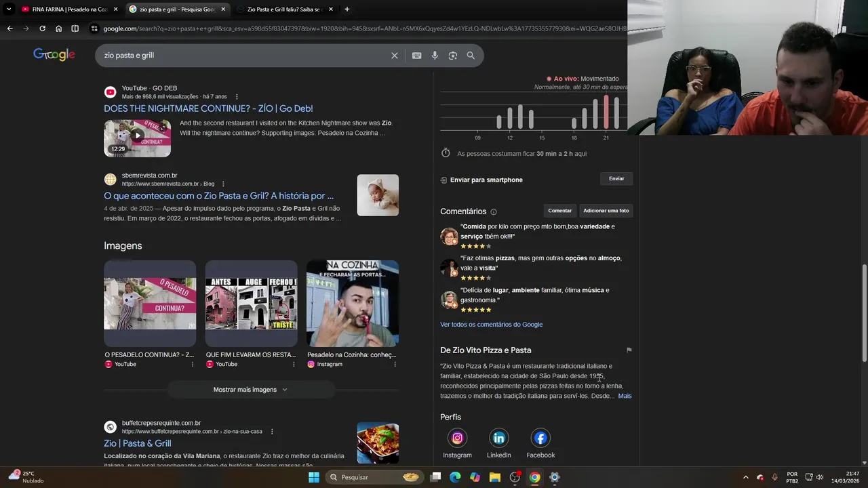Open Windows Start menu

coord(314,477)
